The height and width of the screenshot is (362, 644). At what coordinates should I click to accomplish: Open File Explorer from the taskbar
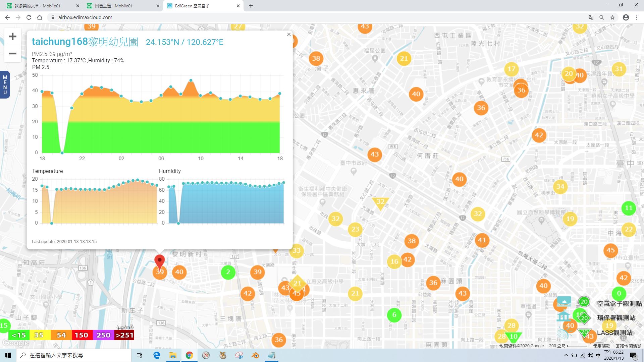(173, 355)
